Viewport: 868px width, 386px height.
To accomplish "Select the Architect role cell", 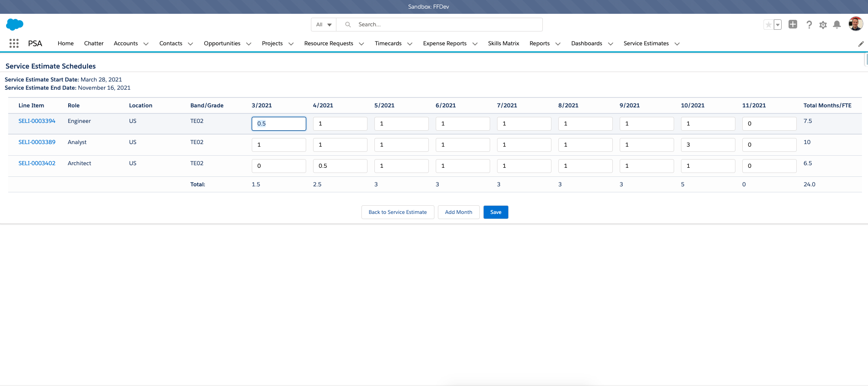I will [x=79, y=163].
